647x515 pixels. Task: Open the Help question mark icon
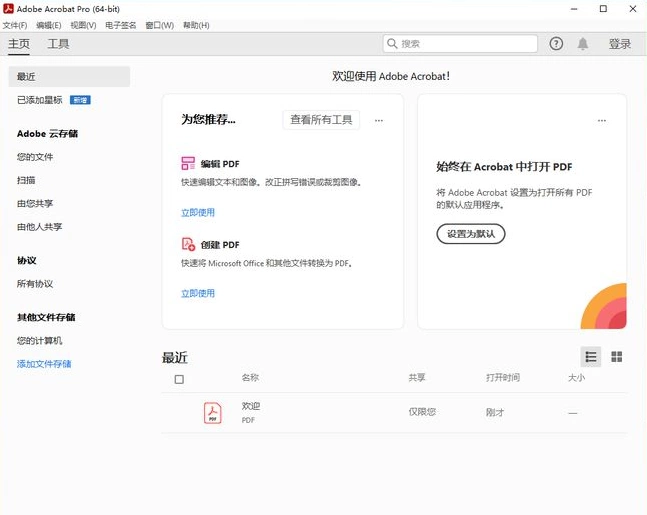[556, 44]
